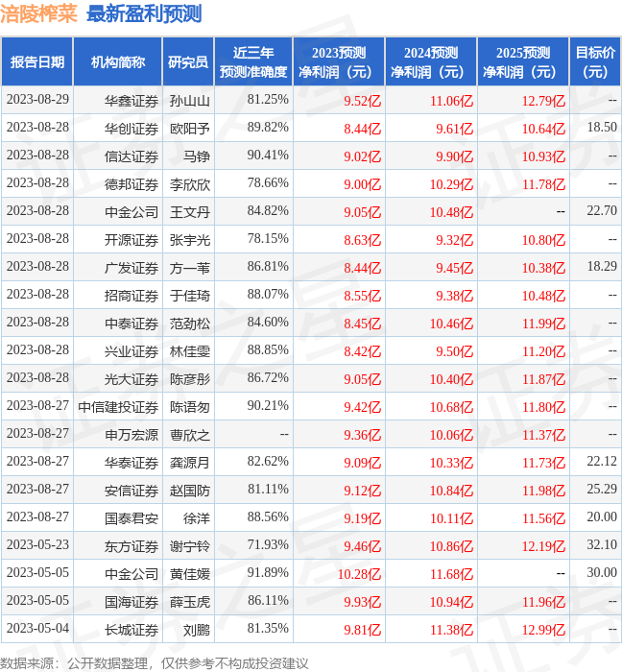
Task: Click analyst name 龚源月
Action: [190, 463]
